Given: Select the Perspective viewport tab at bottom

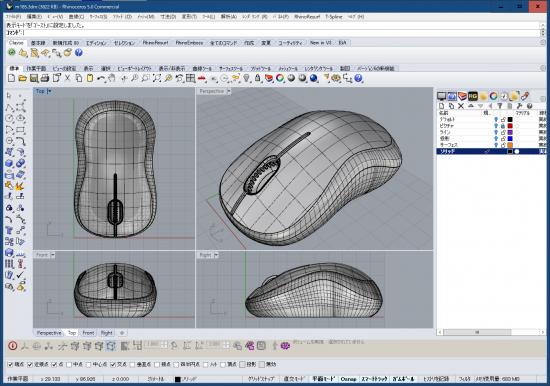Looking at the screenshot, I should pos(49,333).
